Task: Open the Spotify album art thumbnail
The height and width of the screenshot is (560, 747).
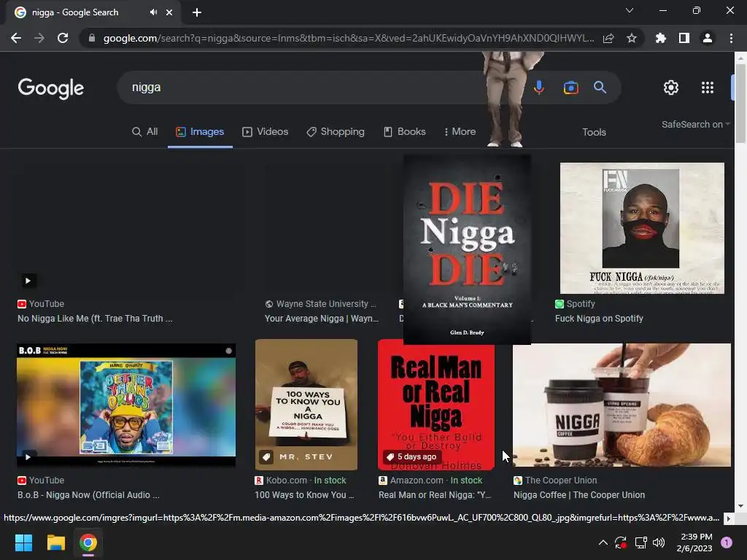Action: click(642, 228)
